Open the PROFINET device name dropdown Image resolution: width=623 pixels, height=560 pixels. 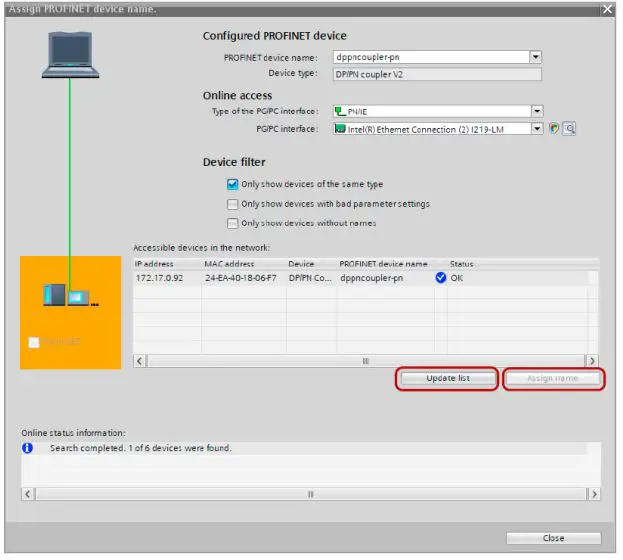coord(536,57)
